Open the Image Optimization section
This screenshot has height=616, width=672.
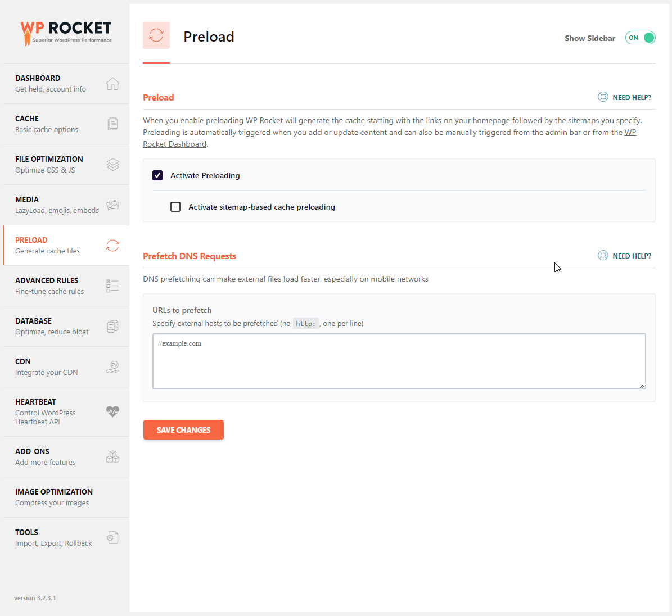coord(66,497)
